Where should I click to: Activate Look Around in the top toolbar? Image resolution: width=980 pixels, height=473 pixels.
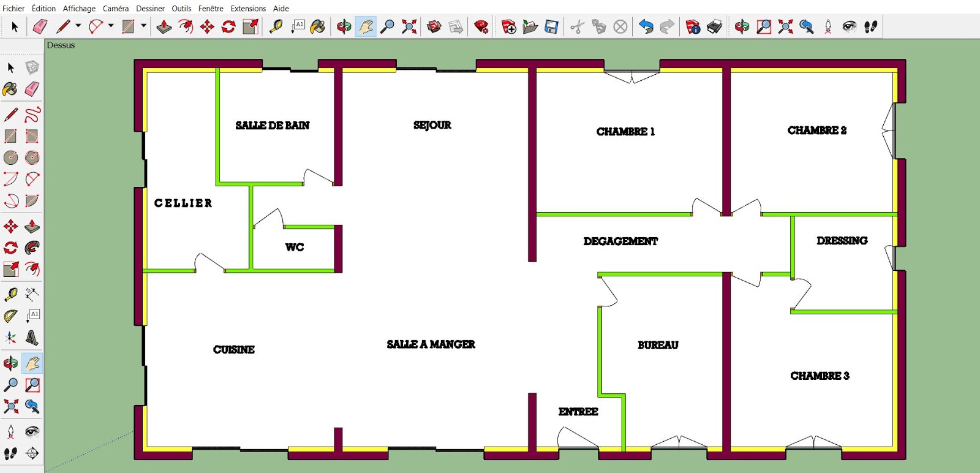pyautogui.click(x=850, y=26)
